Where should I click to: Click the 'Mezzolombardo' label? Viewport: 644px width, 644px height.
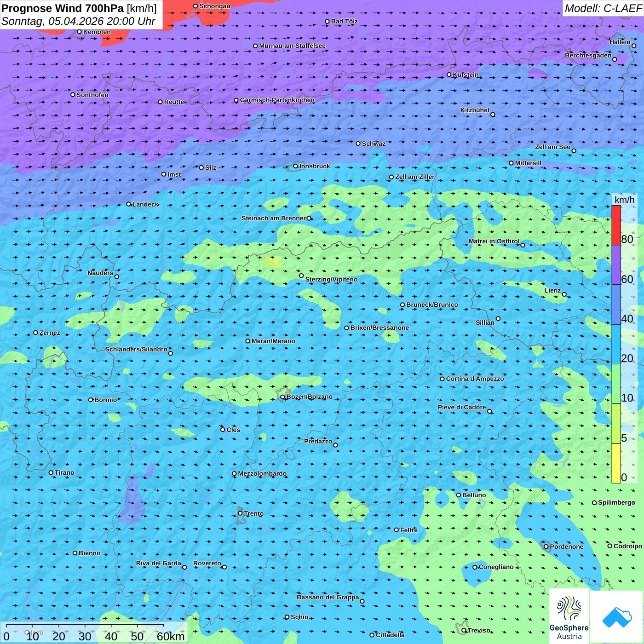262,473
